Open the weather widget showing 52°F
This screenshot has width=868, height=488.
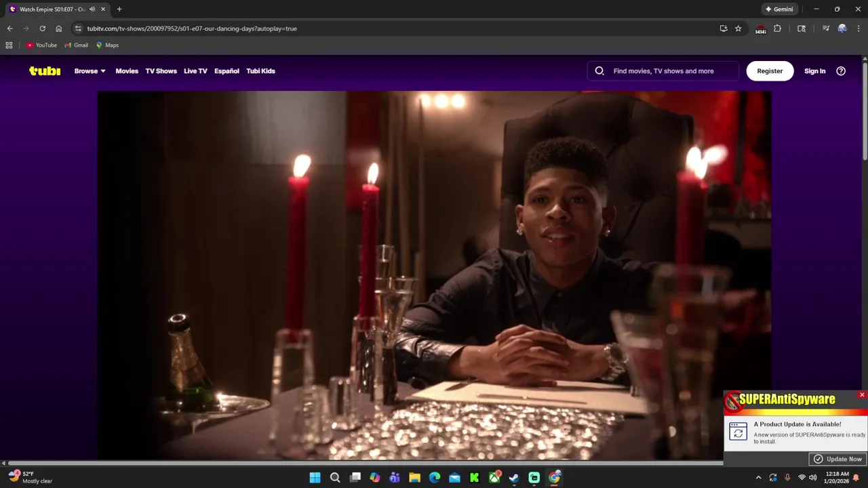tap(31, 477)
